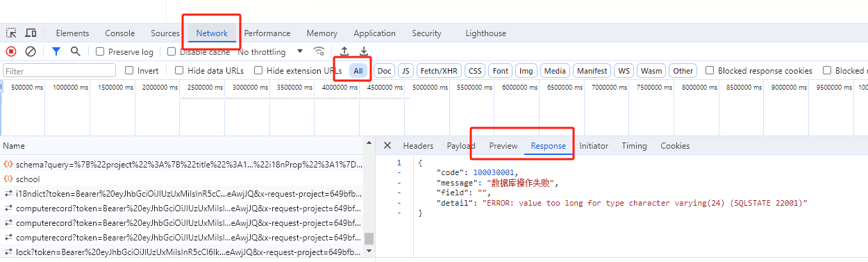
Task: Filter requests by Wasm type
Action: click(x=651, y=71)
